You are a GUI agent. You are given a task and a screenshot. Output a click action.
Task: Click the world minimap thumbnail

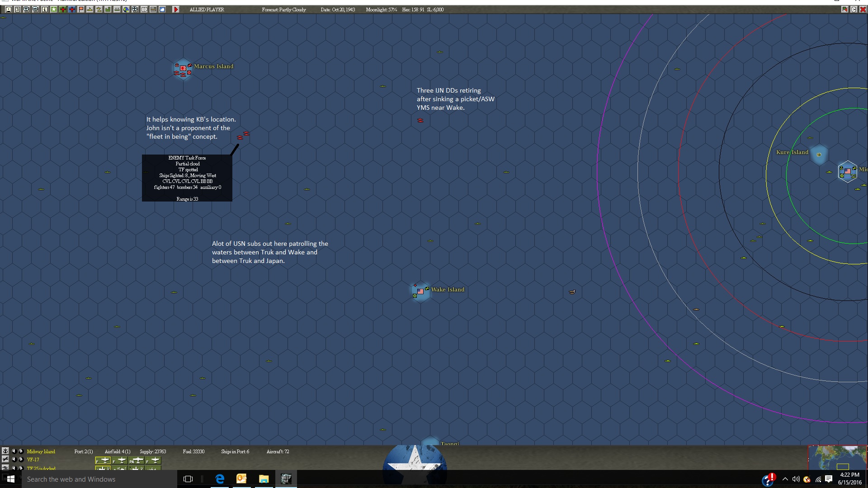point(837,458)
